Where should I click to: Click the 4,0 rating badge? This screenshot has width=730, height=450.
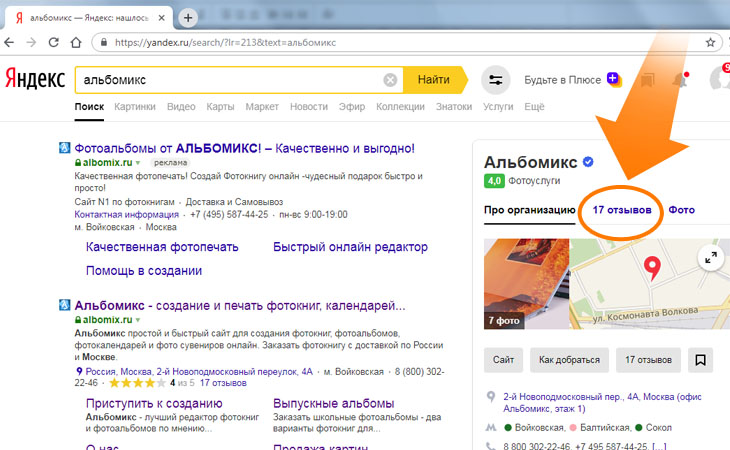click(494, 181)
